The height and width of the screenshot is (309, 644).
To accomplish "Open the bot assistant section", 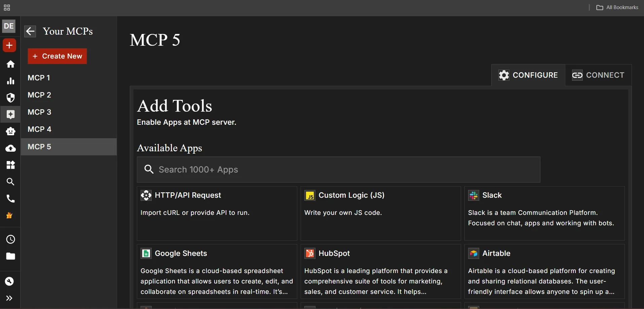I will click(x=10, y=131).
